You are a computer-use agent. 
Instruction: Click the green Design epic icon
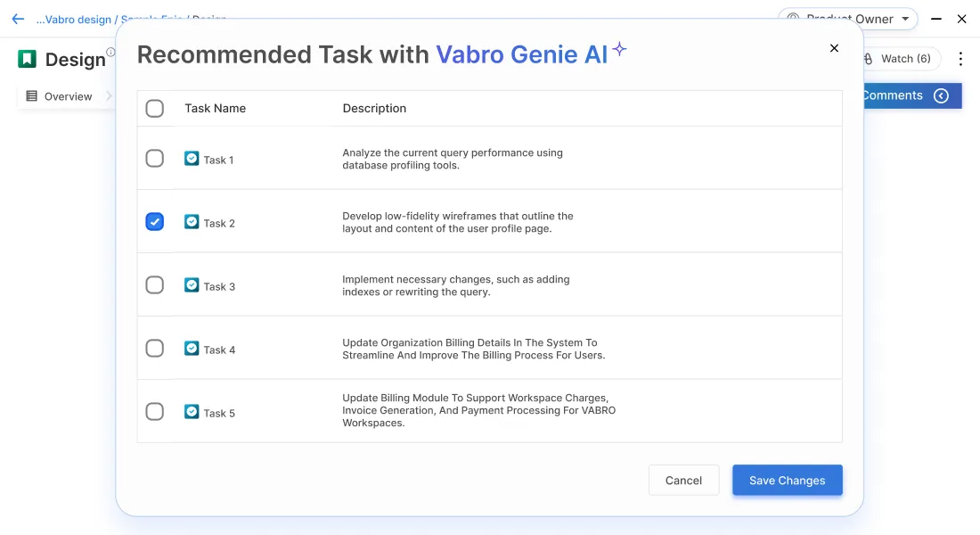(27, 59)
